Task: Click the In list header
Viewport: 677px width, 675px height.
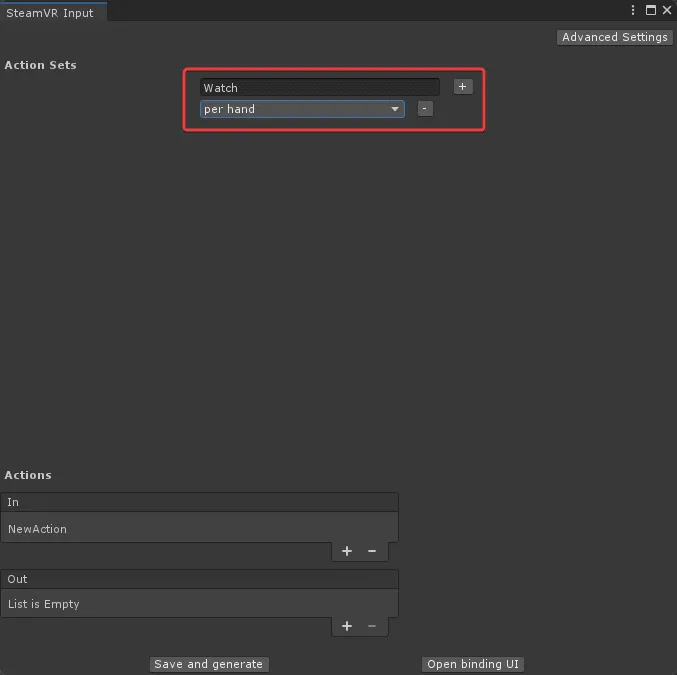Action: click(199, 502)
